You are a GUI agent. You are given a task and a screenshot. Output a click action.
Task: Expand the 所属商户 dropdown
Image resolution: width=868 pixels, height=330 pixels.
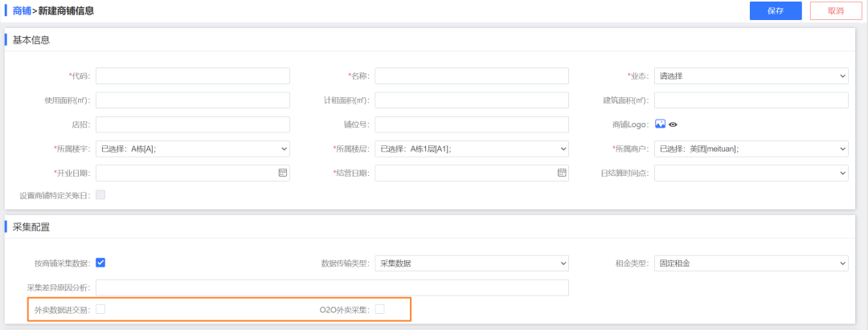(751, 149)
